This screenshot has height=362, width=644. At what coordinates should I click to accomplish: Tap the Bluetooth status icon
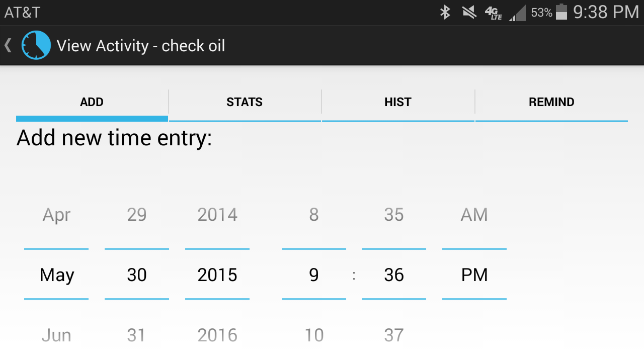[x=445, y=12]
